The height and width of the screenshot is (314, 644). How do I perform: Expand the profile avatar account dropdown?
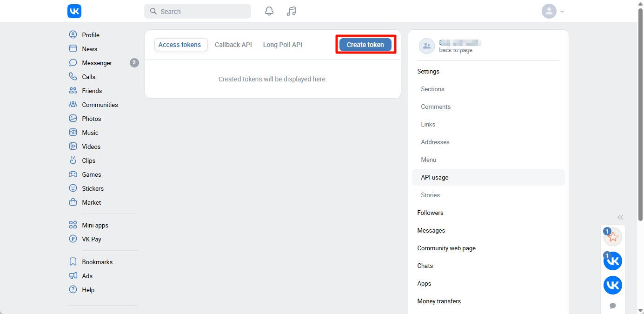click(553, 11)
